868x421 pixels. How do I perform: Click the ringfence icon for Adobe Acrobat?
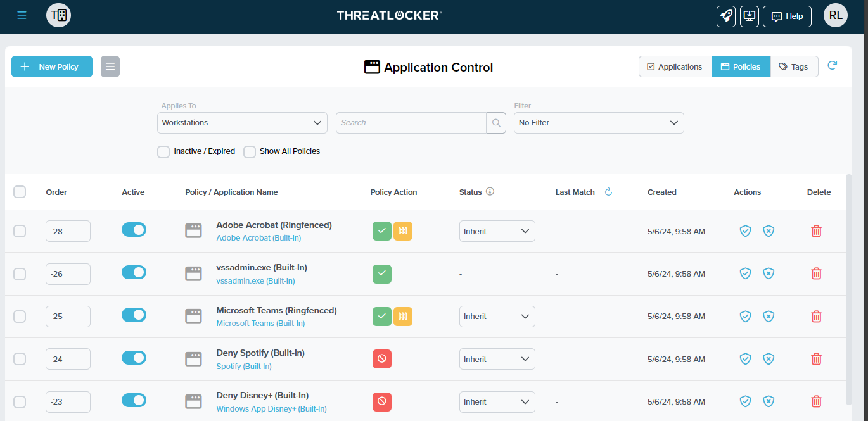[403, 231]
